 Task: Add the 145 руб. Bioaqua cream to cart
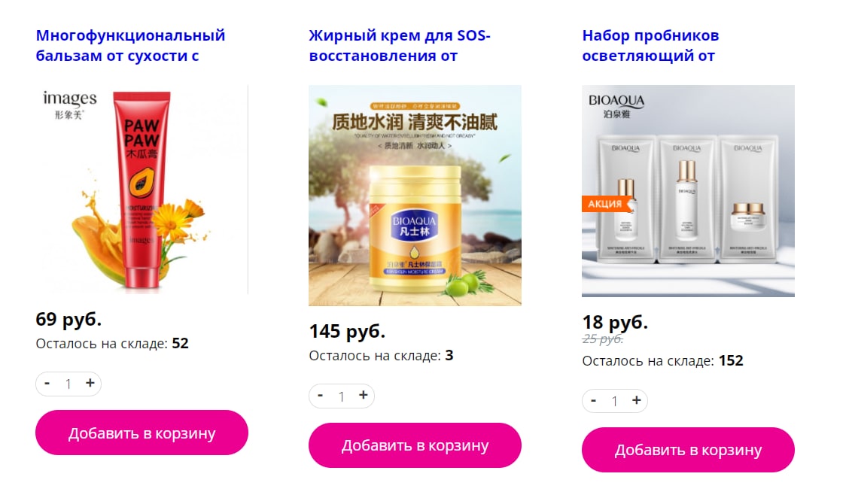pos(415,445)
